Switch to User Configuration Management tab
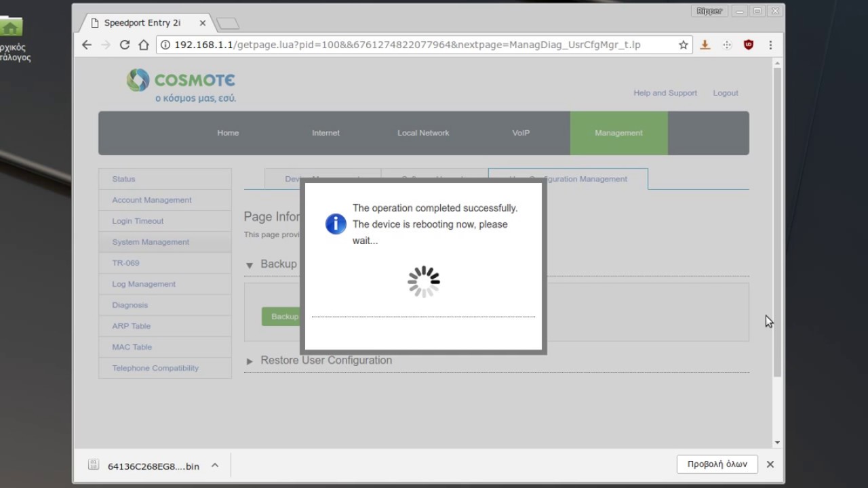The image size is (868, 488). tap(568, 179)
